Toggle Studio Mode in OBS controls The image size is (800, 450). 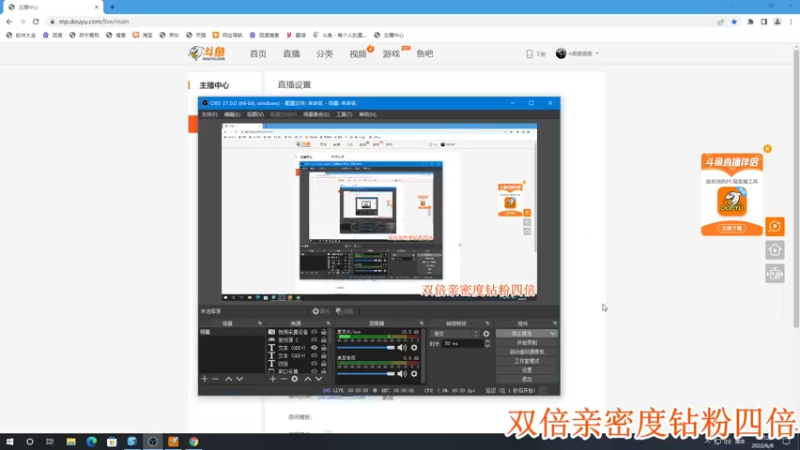click(x=527, y=361)
